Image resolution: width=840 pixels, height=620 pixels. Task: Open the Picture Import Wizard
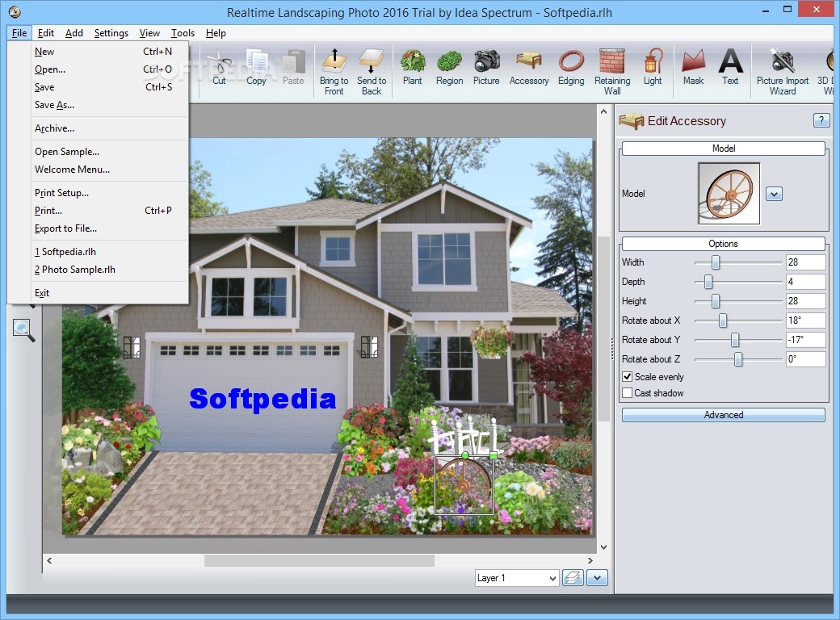point(783,73)
